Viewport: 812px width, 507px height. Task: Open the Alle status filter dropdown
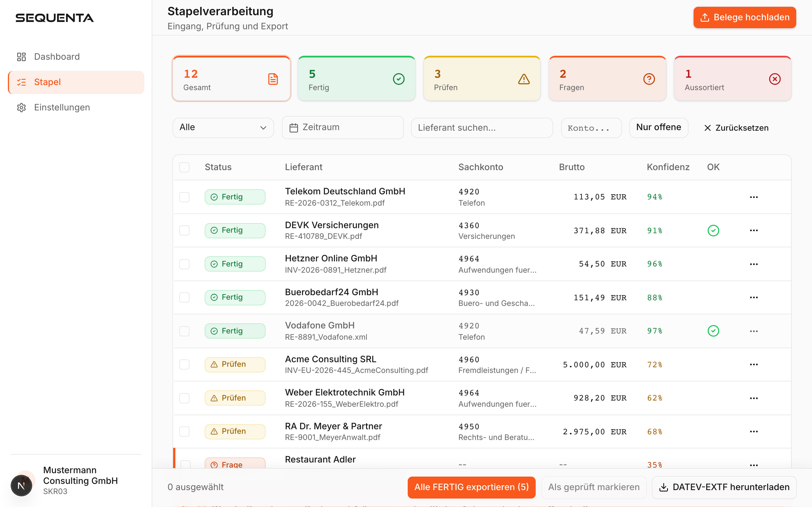[223, 127]
